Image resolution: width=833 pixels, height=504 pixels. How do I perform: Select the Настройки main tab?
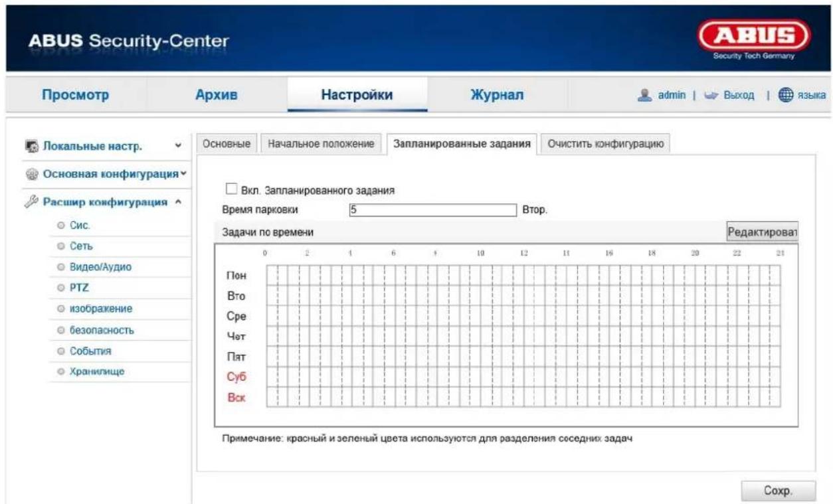[x=357, y=95]
